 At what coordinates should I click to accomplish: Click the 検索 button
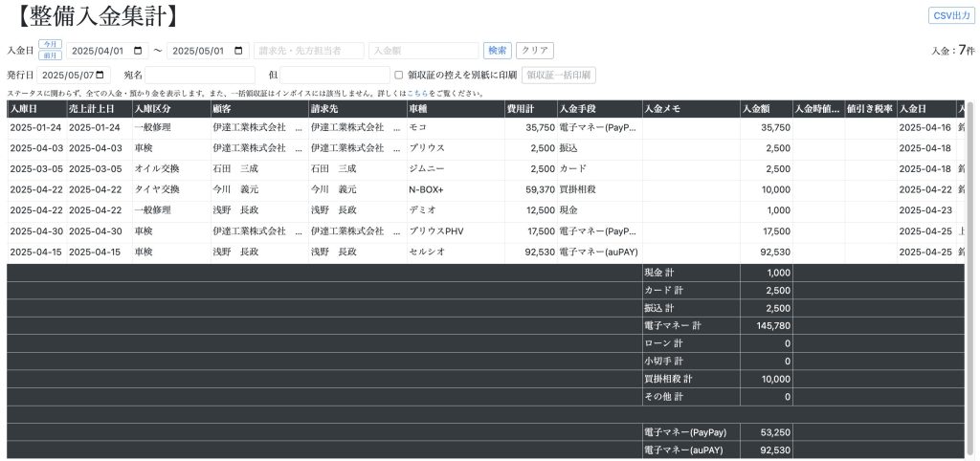click(x=498, y=51)
